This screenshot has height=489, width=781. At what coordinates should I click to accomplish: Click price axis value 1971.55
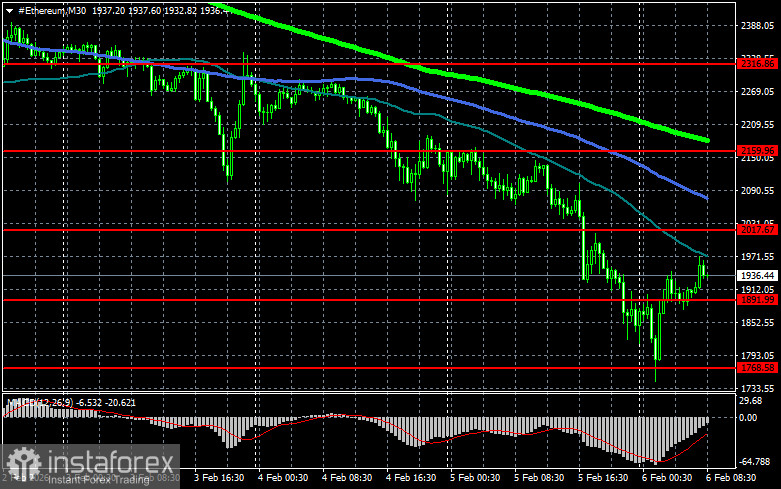pyautogui.click(x=757, y=256)
